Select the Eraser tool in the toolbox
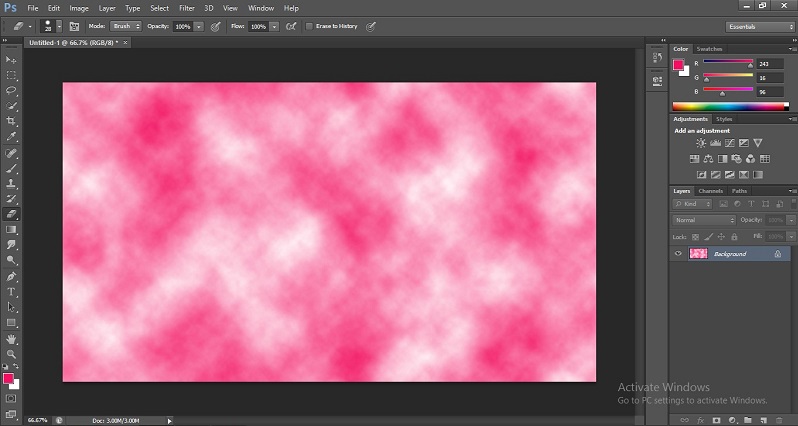 coord(11,214)
